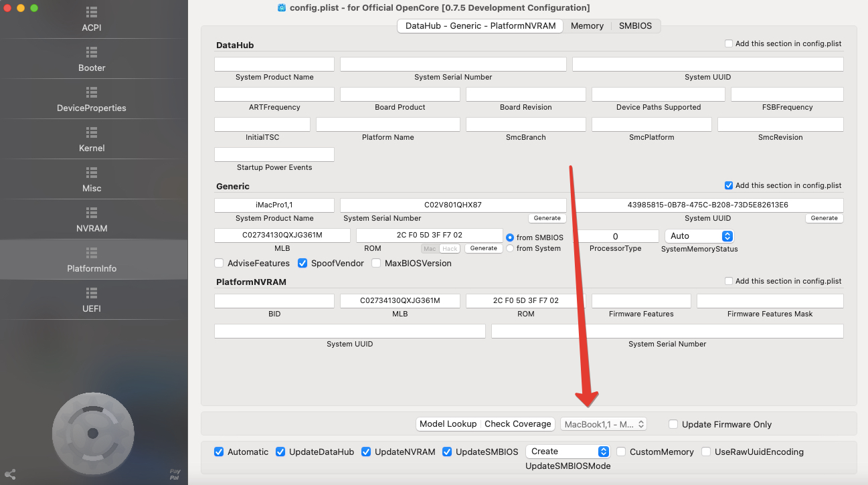Expand the UpdateSMBIOSMode Create dropdown

[x=568, y=452]
